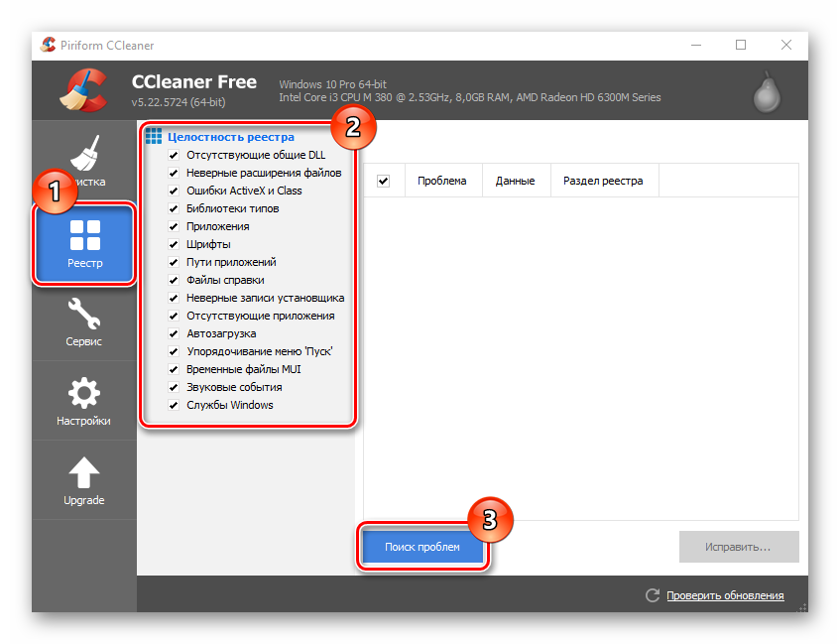Click the Целостность реестра heading

point(231,137)
